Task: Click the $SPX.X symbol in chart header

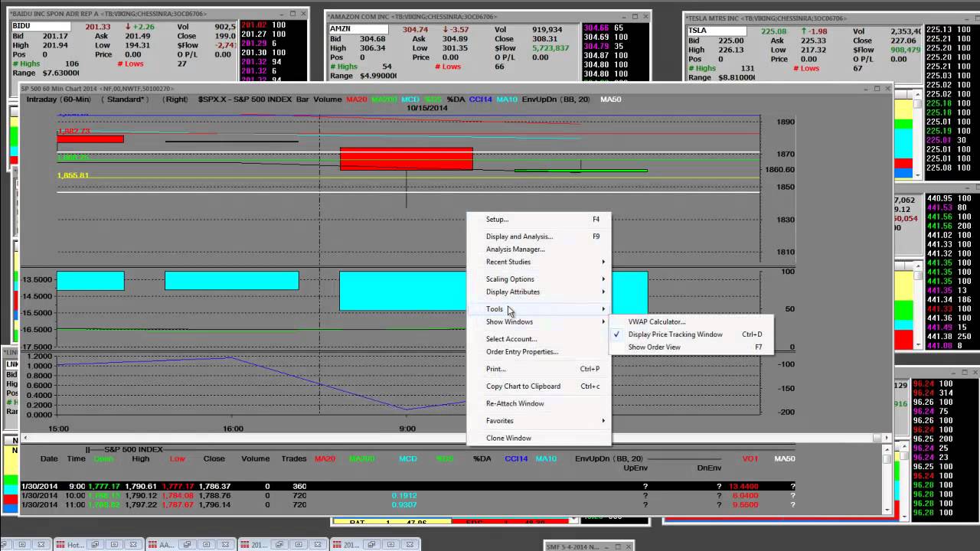Action: click(211, 99)
